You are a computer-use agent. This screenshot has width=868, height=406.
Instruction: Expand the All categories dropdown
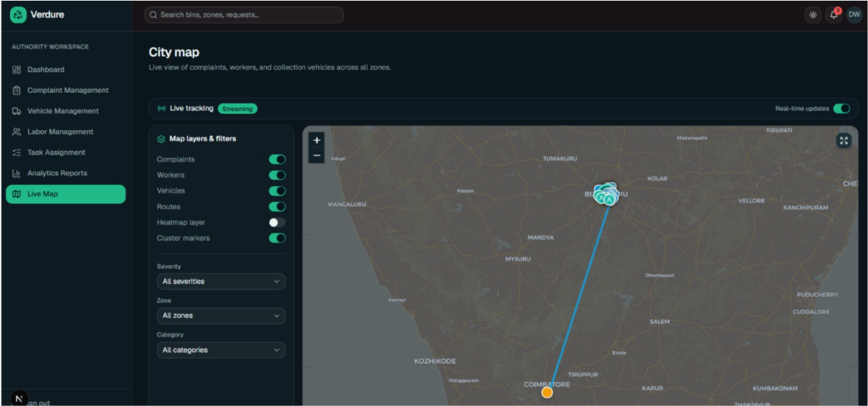point(221,350)
